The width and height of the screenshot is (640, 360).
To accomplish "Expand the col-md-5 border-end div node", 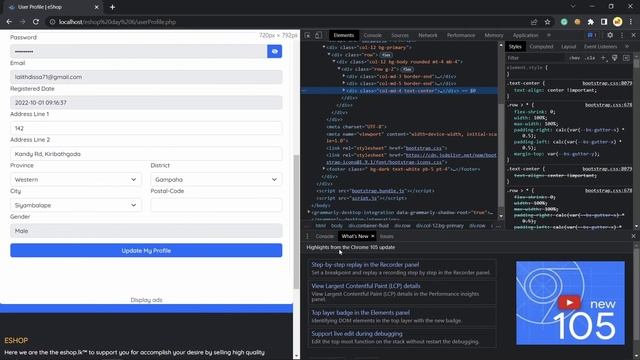I will click(x=344, y=83).
